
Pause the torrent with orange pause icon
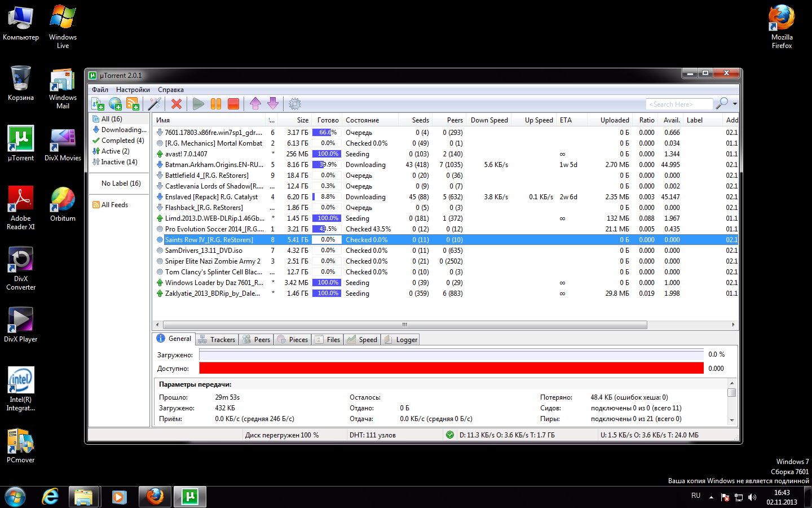click(x=216, y=104)
